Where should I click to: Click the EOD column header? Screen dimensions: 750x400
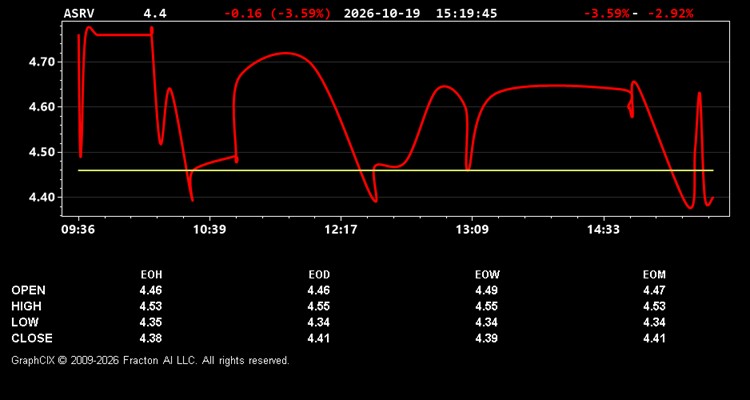(x=319, y=275)
